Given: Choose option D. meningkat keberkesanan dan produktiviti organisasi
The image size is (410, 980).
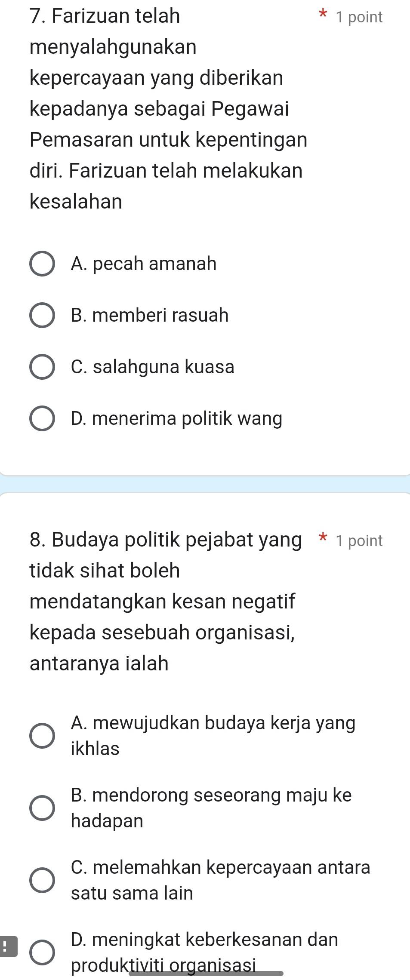Looking at the screenshot, I should [42, 952].
